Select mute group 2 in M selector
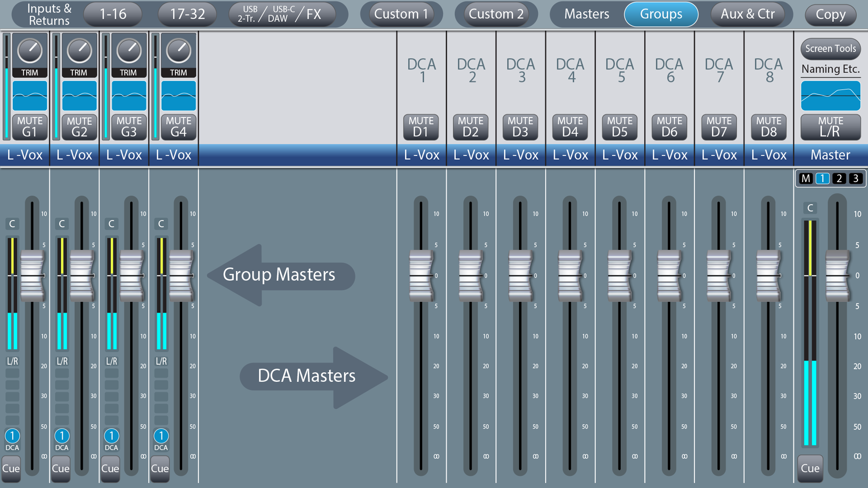 tap(839, 178)
